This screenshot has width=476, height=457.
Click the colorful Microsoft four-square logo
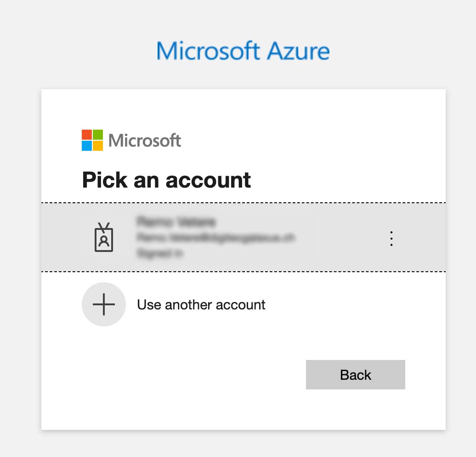92,140
